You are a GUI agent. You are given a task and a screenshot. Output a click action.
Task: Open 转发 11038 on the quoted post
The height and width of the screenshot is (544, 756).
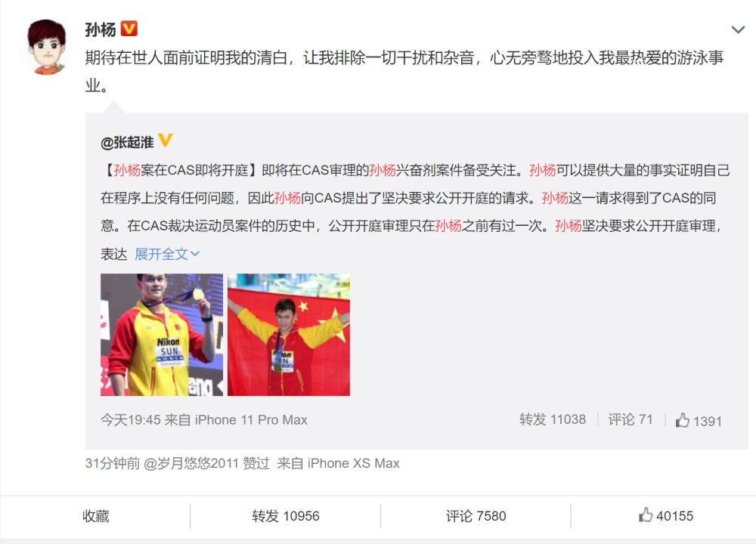click(553, 419)
